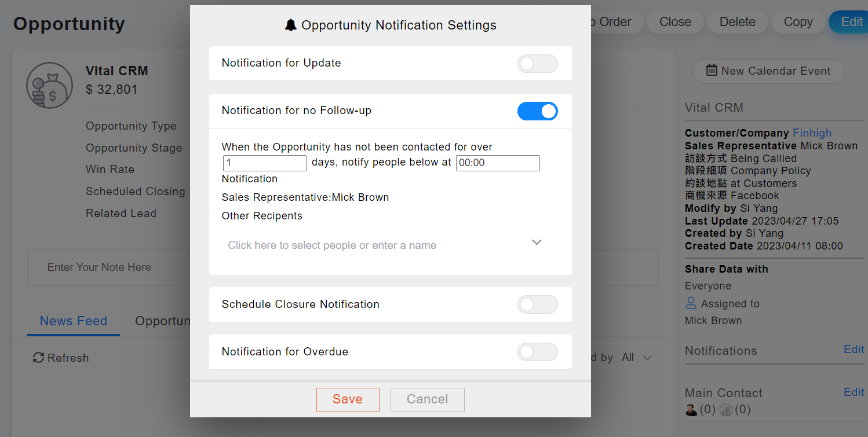Click the person icon beside Assigned to
This screenshot has height=437, width=868.
click(x=691, y=303)
